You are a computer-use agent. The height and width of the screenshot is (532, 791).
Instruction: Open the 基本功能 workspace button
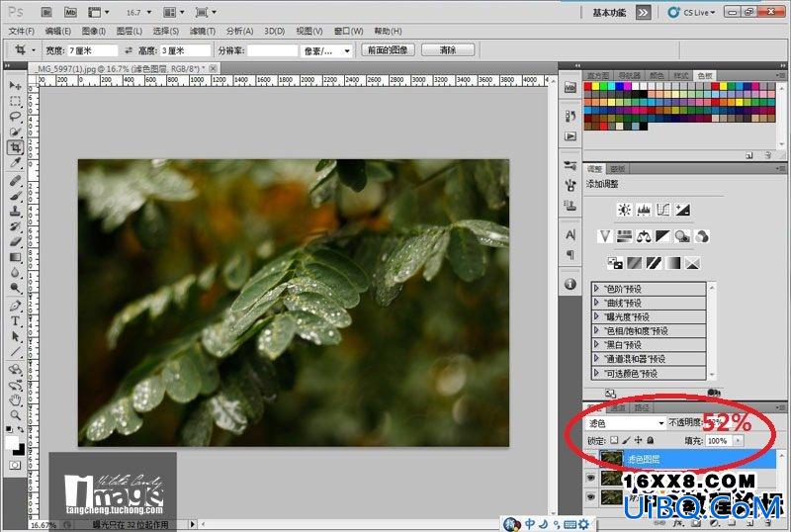(x=611, y=13)
